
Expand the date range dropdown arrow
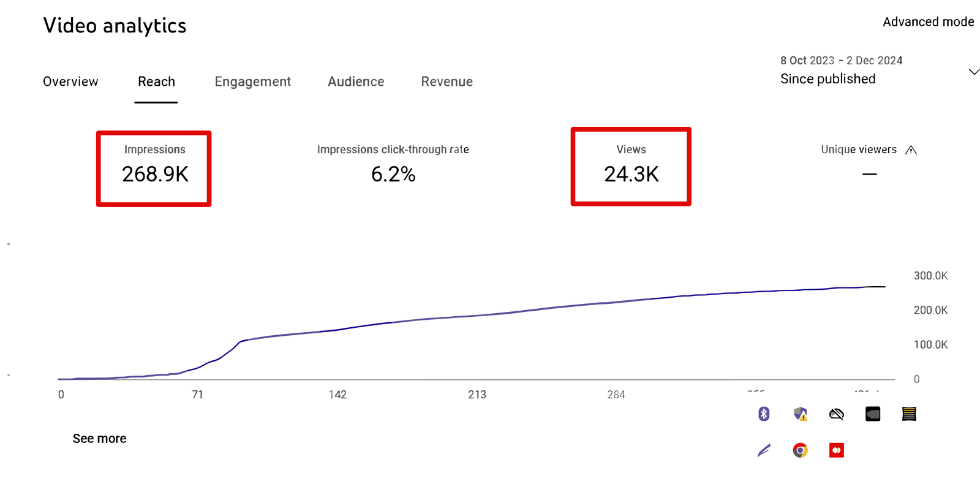click(x=974, y=72)
